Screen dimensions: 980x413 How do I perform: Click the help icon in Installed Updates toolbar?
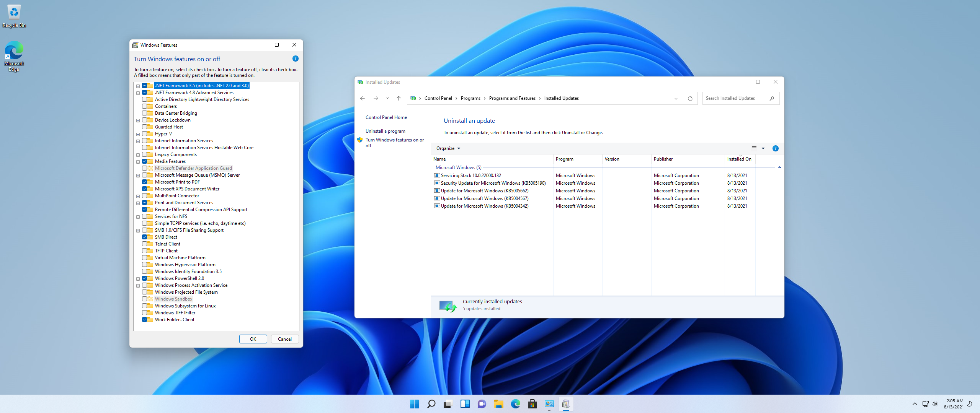pyautogui.click(x=776, y=148)
